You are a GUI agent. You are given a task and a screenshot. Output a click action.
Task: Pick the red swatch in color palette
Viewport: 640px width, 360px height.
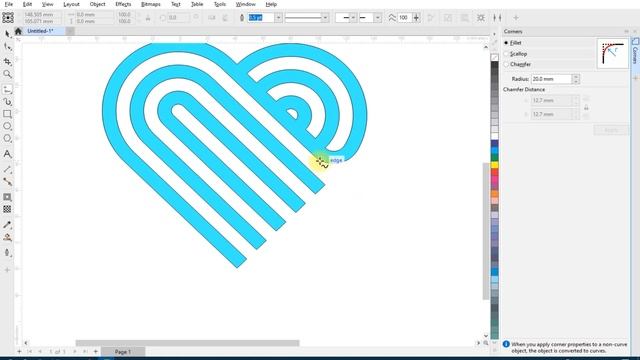pyautogui.click(x=494, y=172)
